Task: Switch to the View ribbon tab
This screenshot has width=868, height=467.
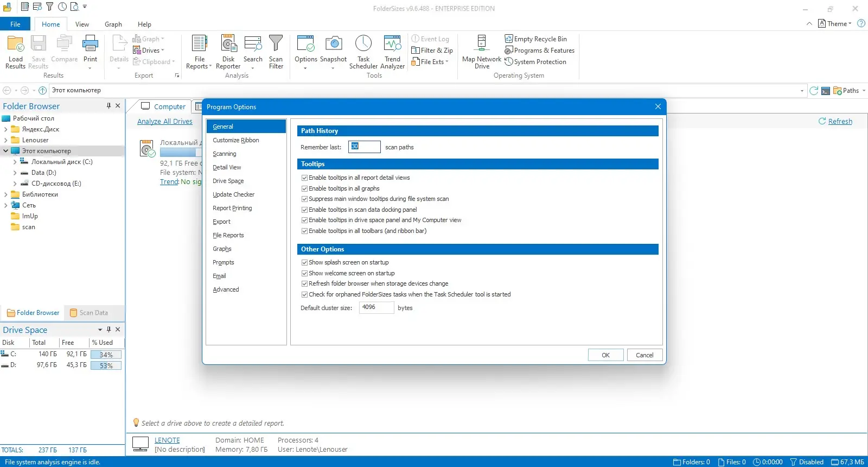Action: pos(82,24)
